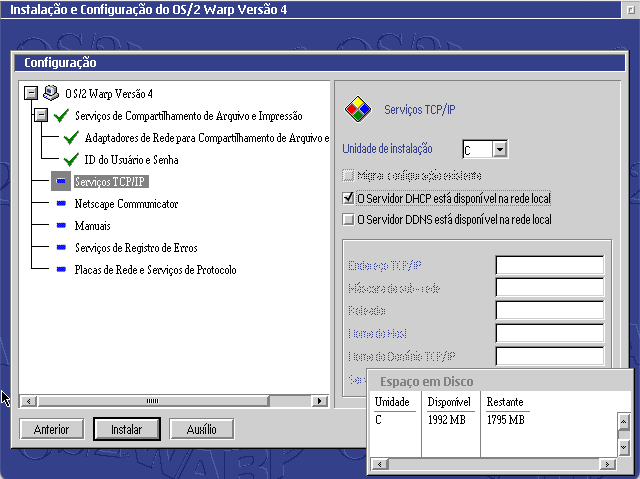This screenshot has height=479, width=640.
Task: Collapse the Serviços de Compartilhamento tree branch
Action: click(x=41, y=116)
